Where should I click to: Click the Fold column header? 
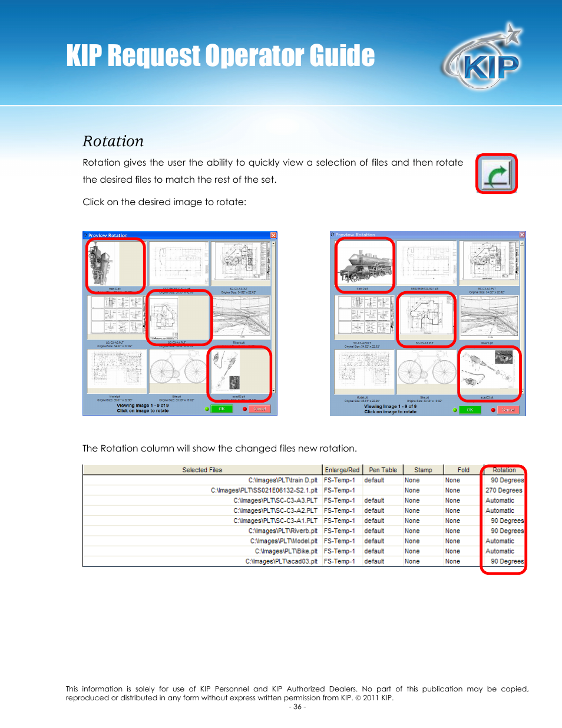coord(464,470)
